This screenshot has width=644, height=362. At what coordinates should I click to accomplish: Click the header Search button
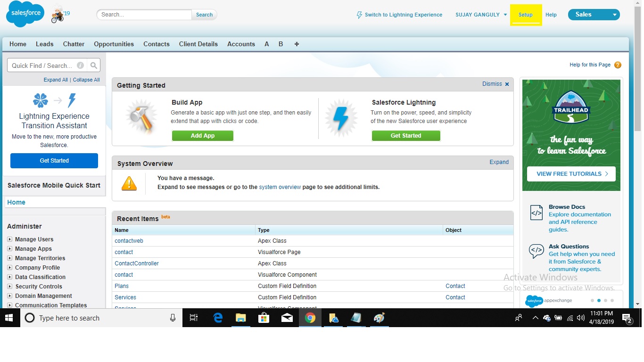[204, 15]
